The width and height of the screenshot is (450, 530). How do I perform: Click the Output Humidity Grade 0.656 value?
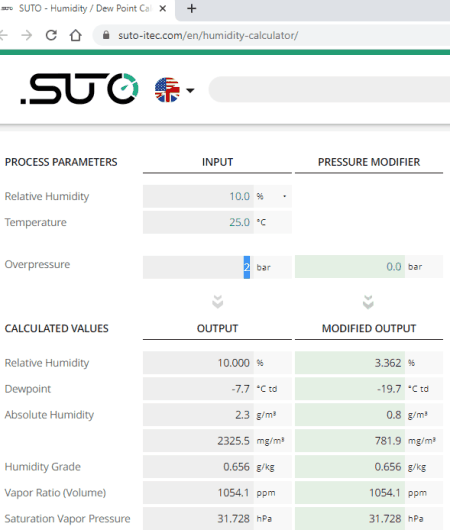click(198, 467)
